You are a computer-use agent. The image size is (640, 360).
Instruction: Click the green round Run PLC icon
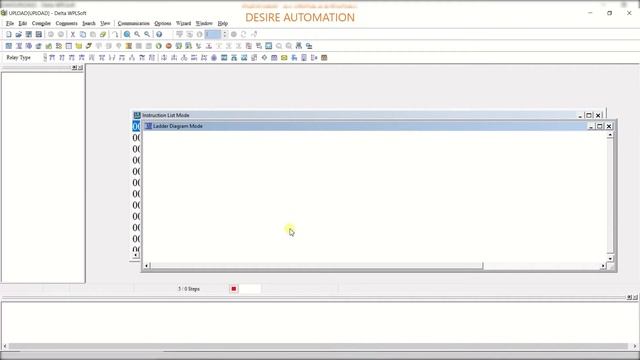159,46
